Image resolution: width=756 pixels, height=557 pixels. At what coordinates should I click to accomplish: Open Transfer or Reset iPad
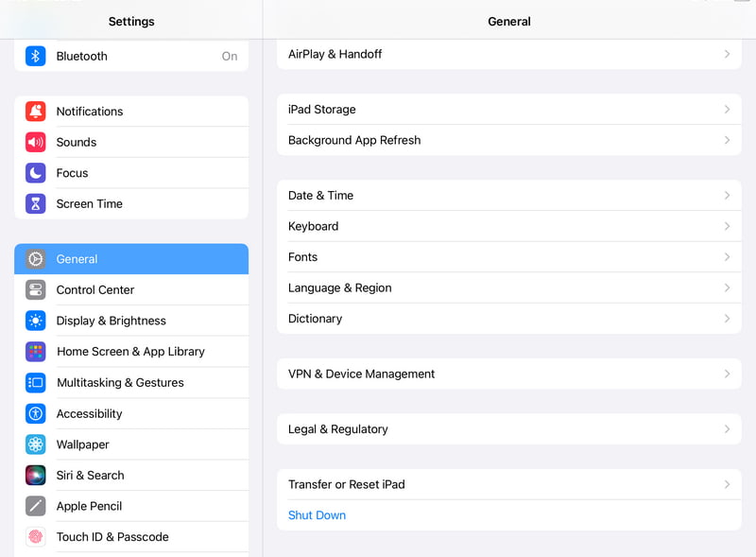pos(509,484)
